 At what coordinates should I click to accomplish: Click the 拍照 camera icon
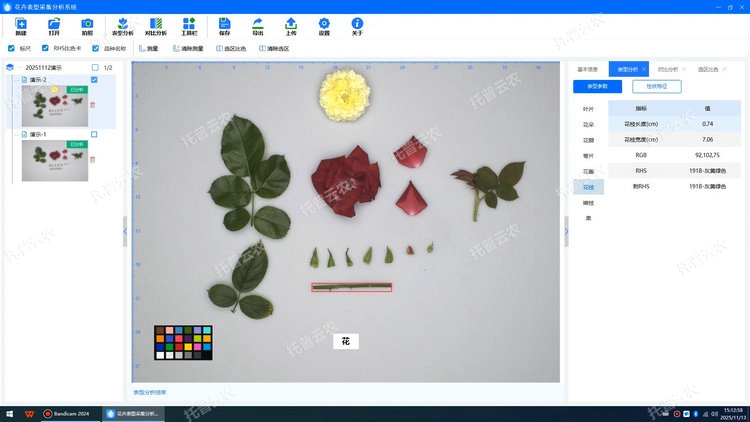click(x=87, y=25)
